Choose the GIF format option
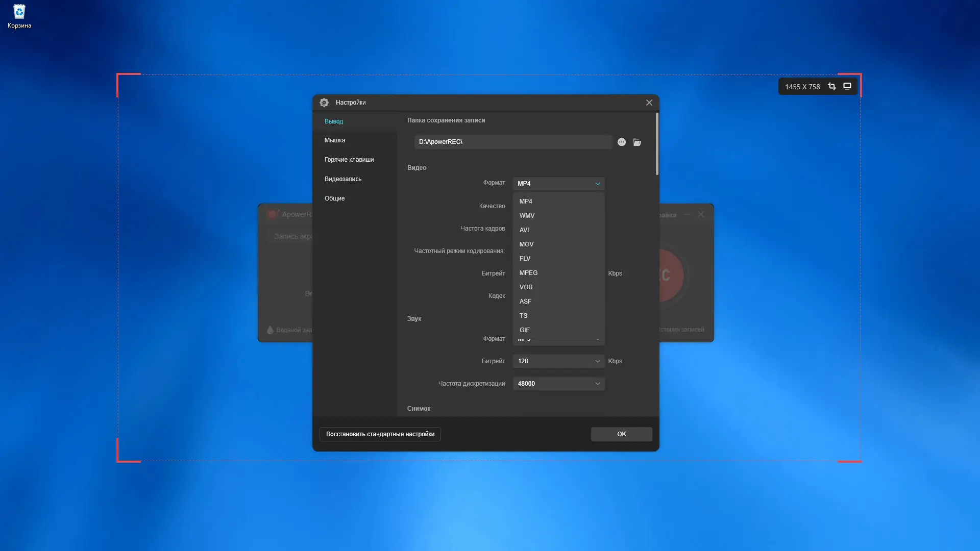The image size is (980, 551). coord(524,330)
